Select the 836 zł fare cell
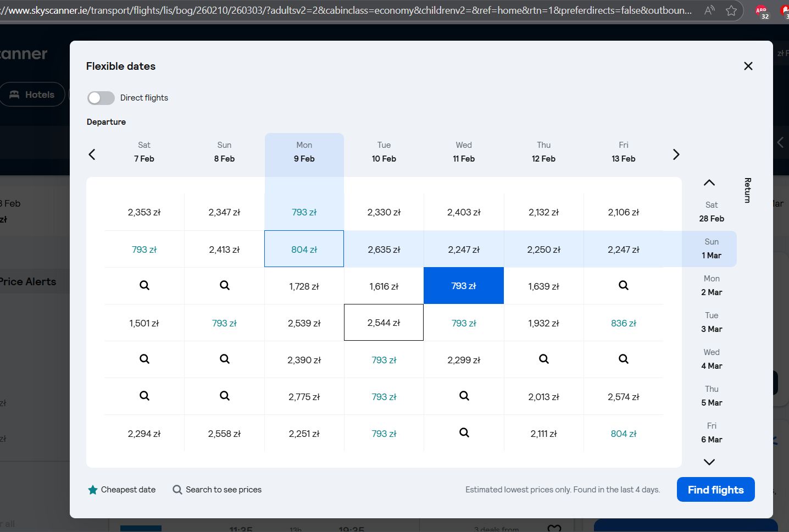The width and height of the screenshot is (789, 532). (x=624, y=323)
